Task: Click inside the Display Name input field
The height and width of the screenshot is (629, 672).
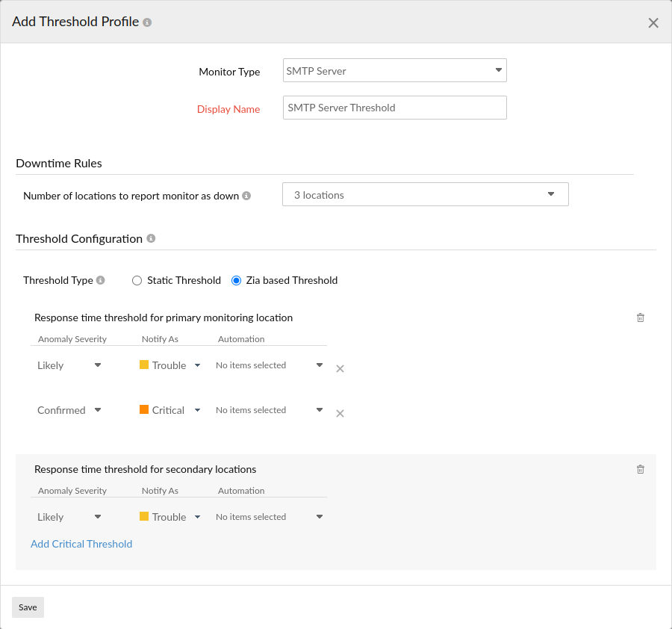Action: [394, 107]
